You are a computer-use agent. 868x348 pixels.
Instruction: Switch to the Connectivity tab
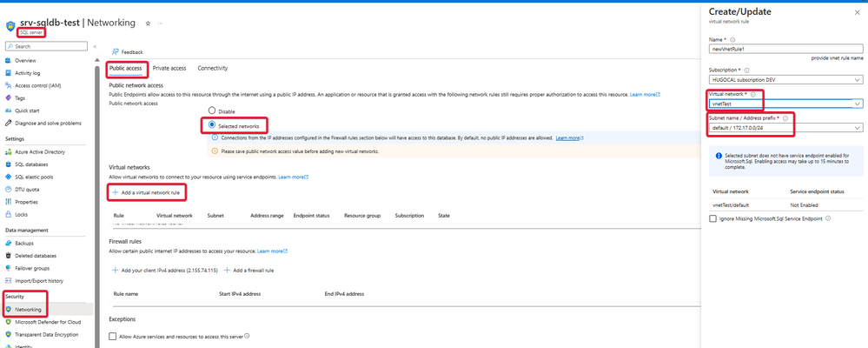pos(213,68)
